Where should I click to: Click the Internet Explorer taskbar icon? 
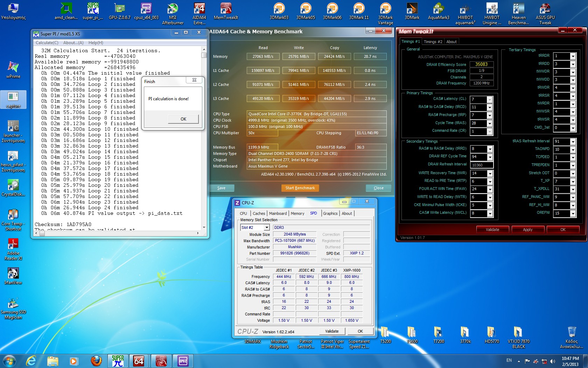point(31,361)
